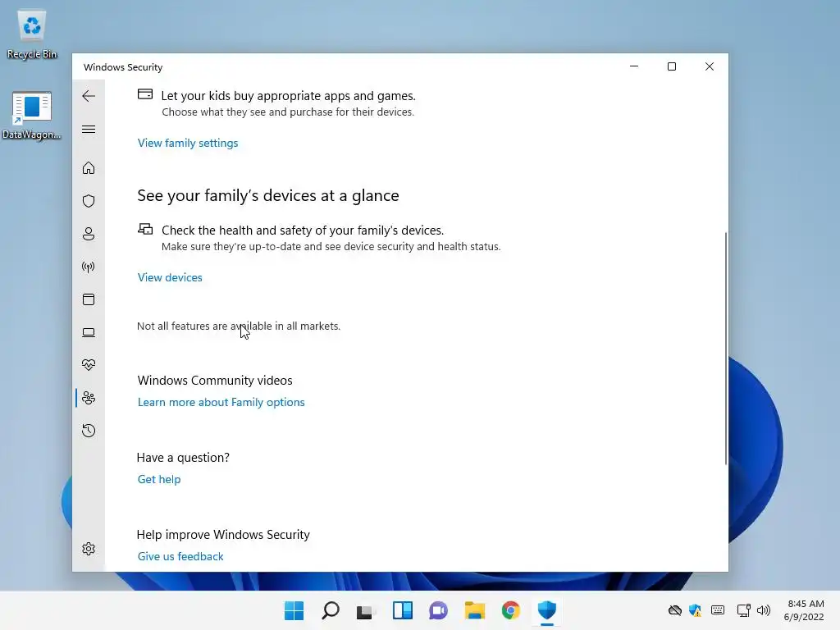This screenshot has height=630, width=840.
Task: Open View family settings link
Action: (x=188, y=143)
